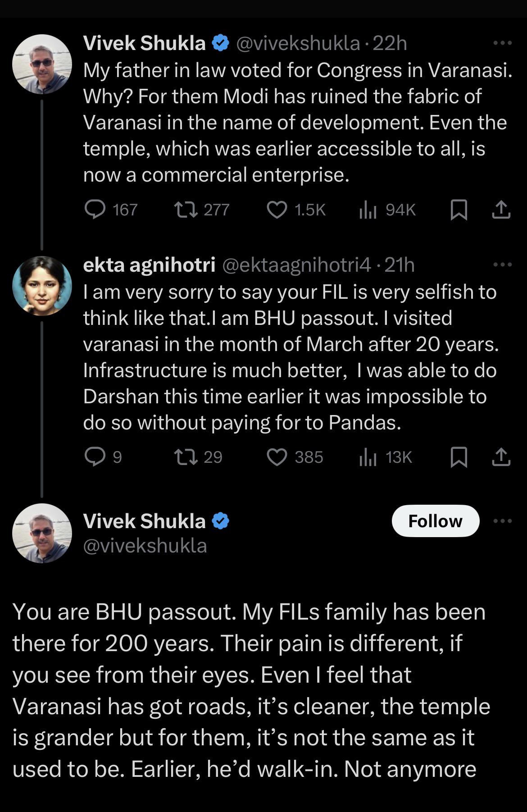View analytics of the 94K views tweet
This screenshot has height=812, width=527.
coord(368,210)
